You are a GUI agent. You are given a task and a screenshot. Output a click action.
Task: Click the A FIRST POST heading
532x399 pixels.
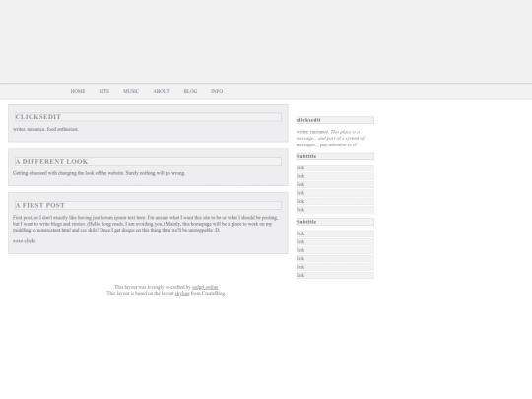click(x=148, y=205)
